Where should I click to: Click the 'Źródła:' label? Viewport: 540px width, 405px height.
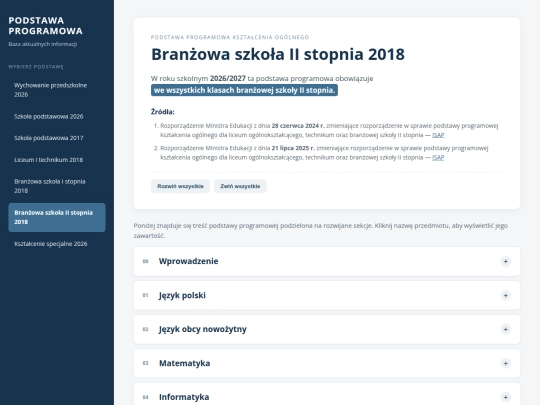pos(163,112)
